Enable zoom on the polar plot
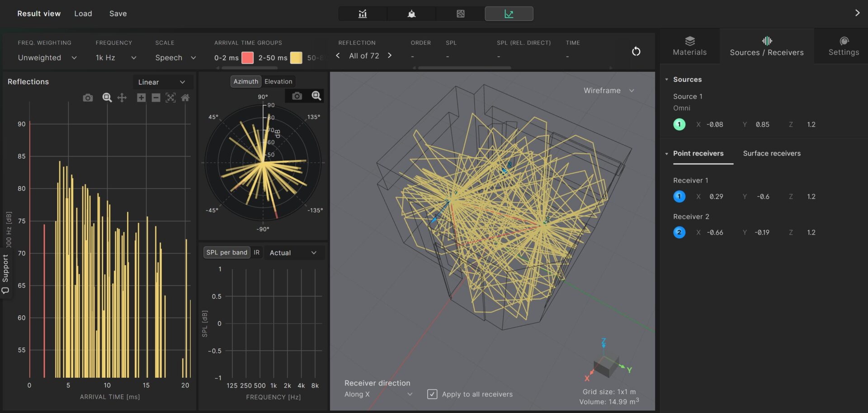Screen dimensions: 868x413 (316, 96)
